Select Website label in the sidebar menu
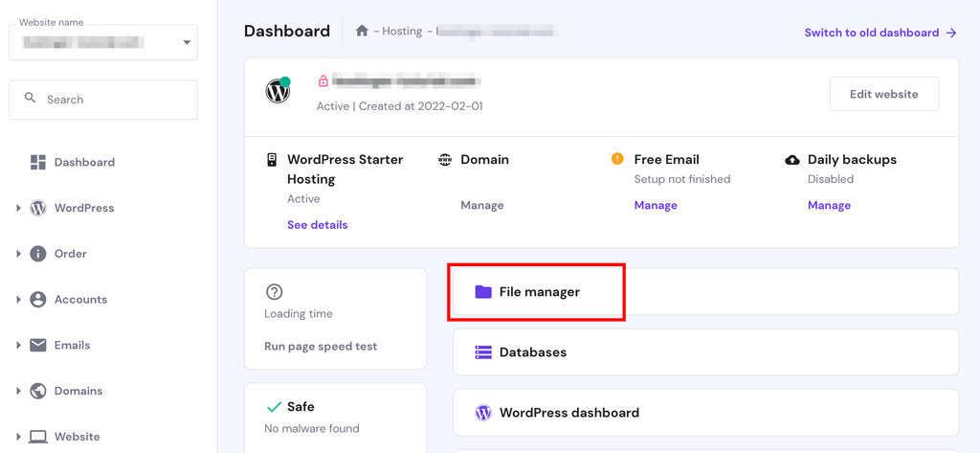 77,437
